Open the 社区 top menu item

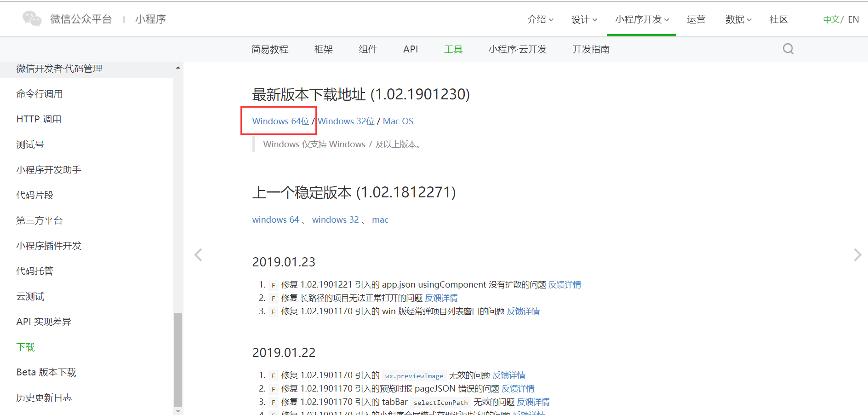(778, 19)
